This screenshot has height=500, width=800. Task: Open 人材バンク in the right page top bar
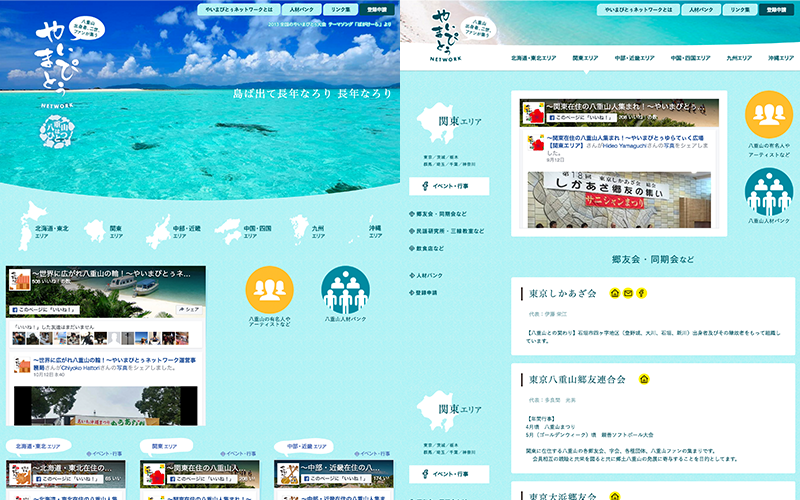click(701, 9)
